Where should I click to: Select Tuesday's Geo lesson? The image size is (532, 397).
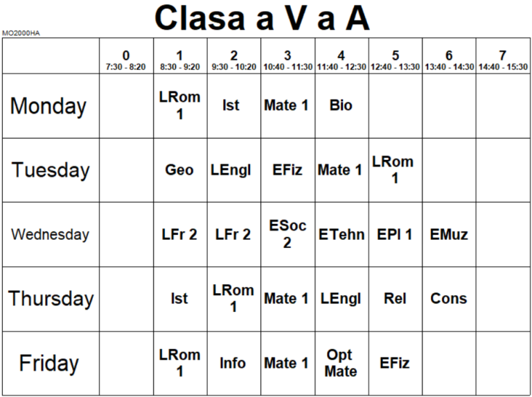179,170
